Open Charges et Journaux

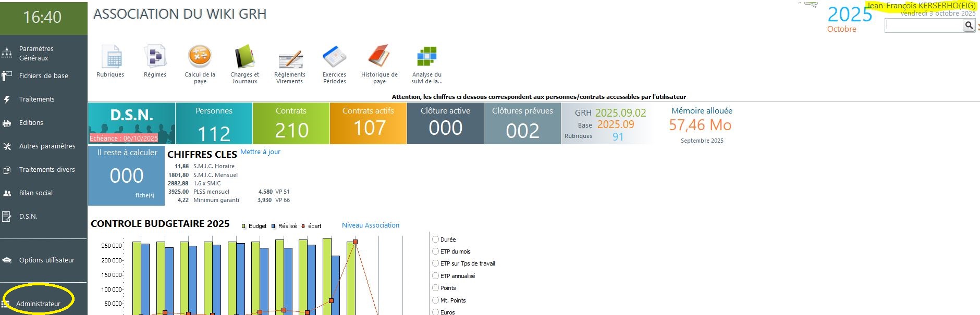(x=244, y=57)
